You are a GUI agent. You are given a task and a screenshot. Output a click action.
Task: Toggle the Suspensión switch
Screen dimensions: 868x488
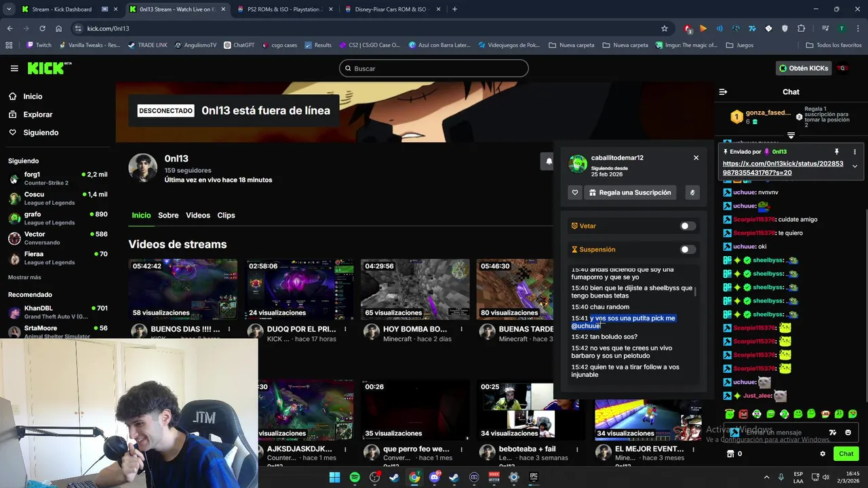click(x=688, y=249)
